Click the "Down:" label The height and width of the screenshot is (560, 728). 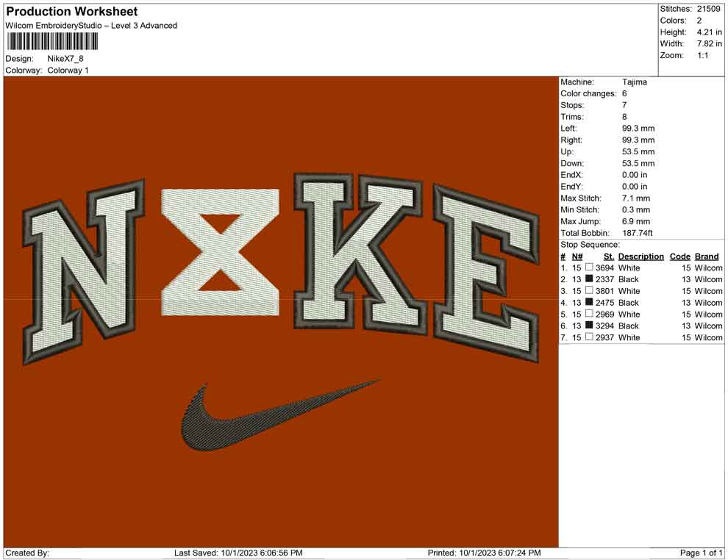(x=572, y=163)
